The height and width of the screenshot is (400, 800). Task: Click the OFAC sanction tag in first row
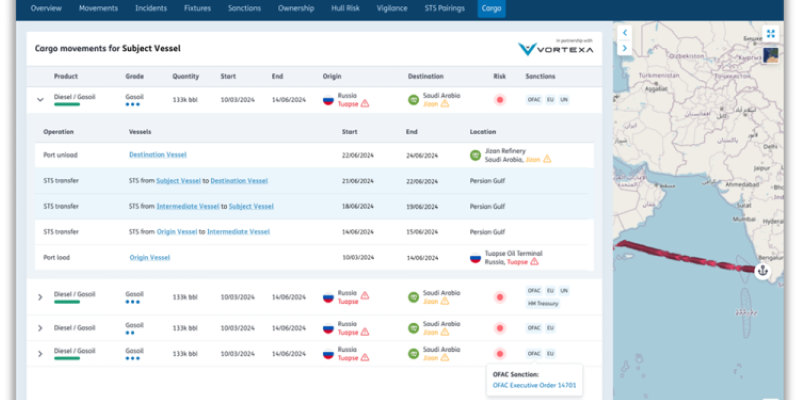[534, 100]
